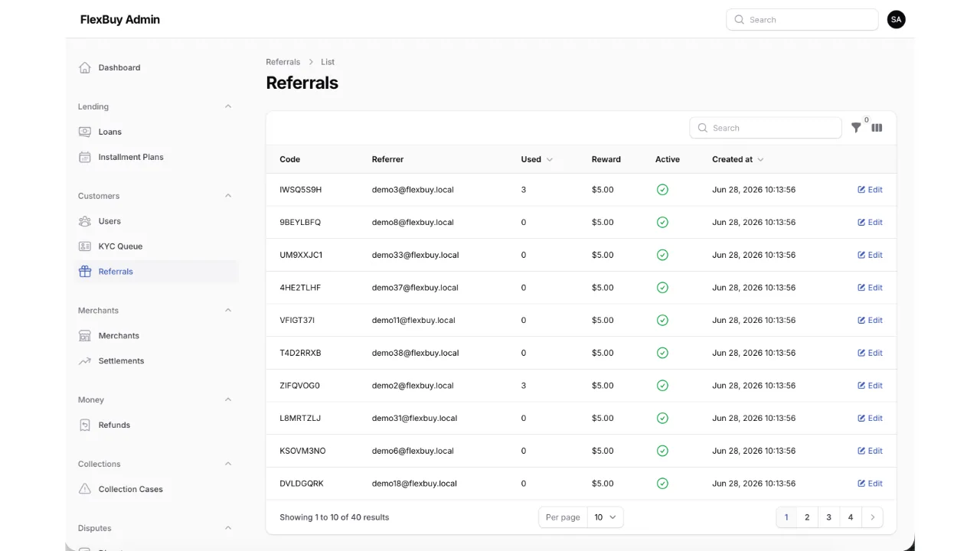
Task: Sort the table by Created at column
Action: click(738, 159)
